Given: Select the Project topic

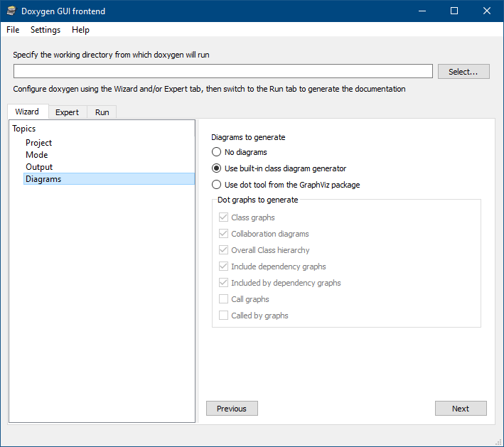Looking at the screenshot, I should coord(39,143).
